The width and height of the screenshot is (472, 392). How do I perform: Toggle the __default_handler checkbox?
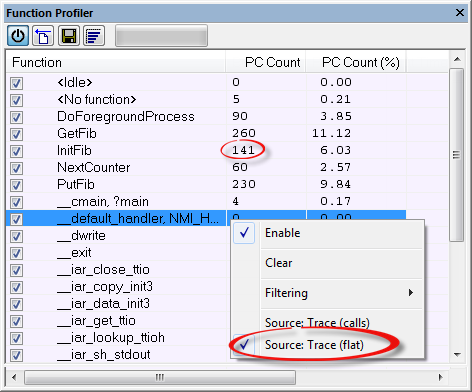[16, 219]
